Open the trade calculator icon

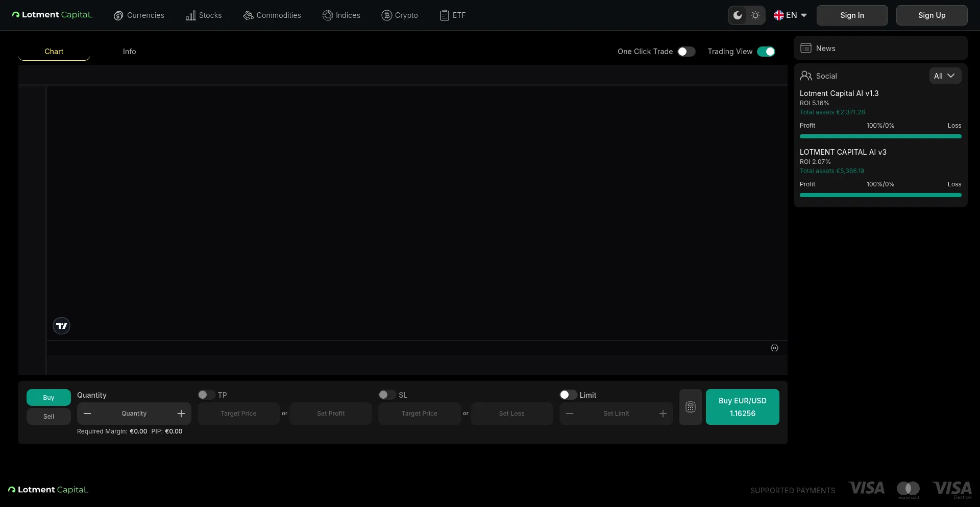pyautogui.click(x=690, y=407)
